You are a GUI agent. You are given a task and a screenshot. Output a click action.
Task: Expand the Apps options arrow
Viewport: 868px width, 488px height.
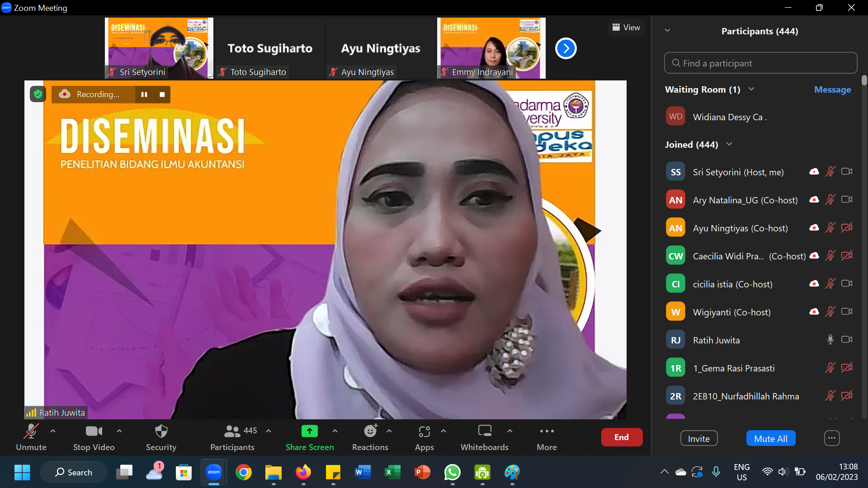click(x=443, y=431)
